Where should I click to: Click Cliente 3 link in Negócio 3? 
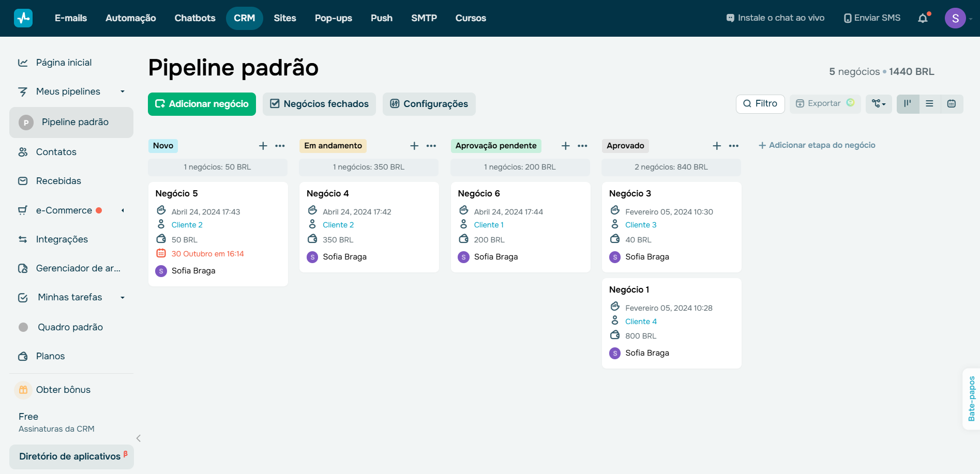click(641, 225)
